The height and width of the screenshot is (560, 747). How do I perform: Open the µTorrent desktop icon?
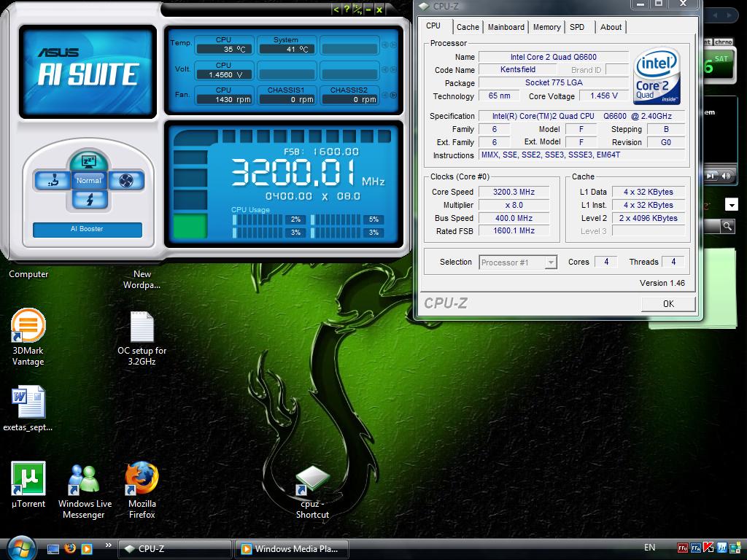(28, 478)
